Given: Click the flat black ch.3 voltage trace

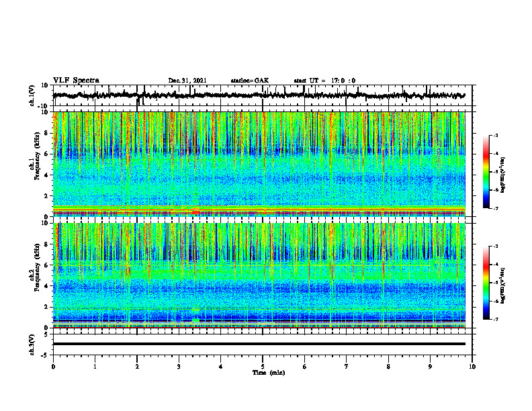Looking at the screenshot, I should point(259,344).
